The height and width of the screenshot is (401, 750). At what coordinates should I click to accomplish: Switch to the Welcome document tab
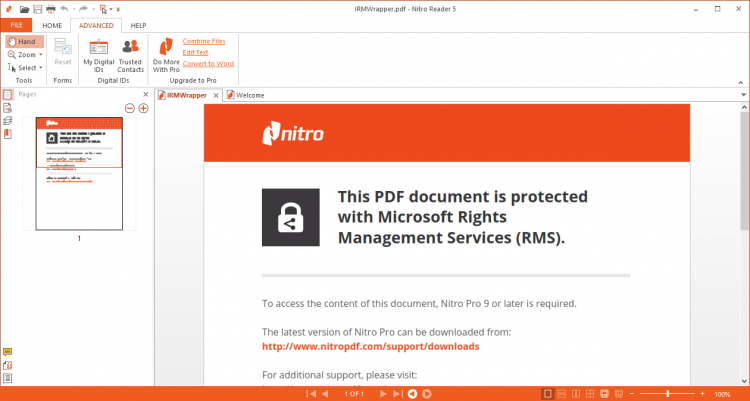(245, 95)
